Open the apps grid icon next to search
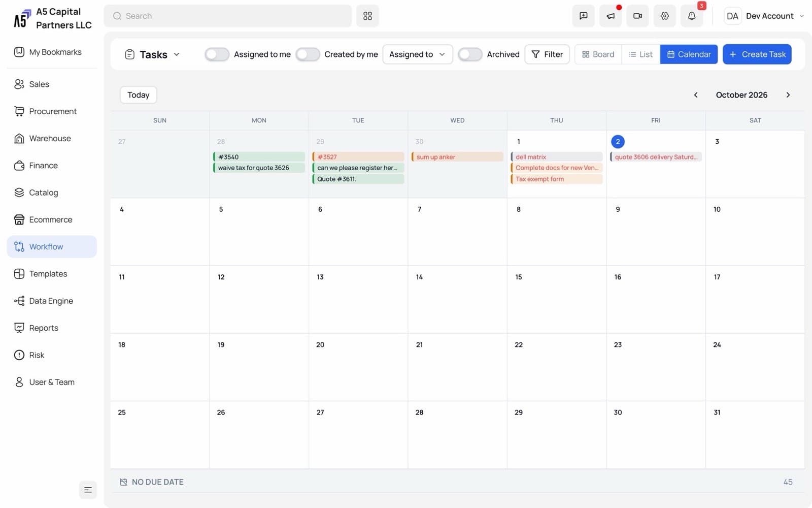 pos(367,16)
